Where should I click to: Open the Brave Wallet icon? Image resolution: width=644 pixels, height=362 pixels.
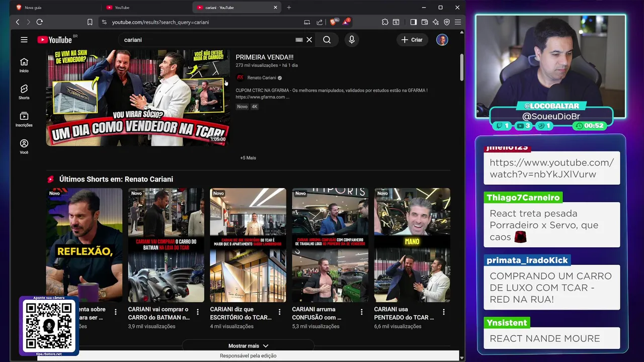425,22
